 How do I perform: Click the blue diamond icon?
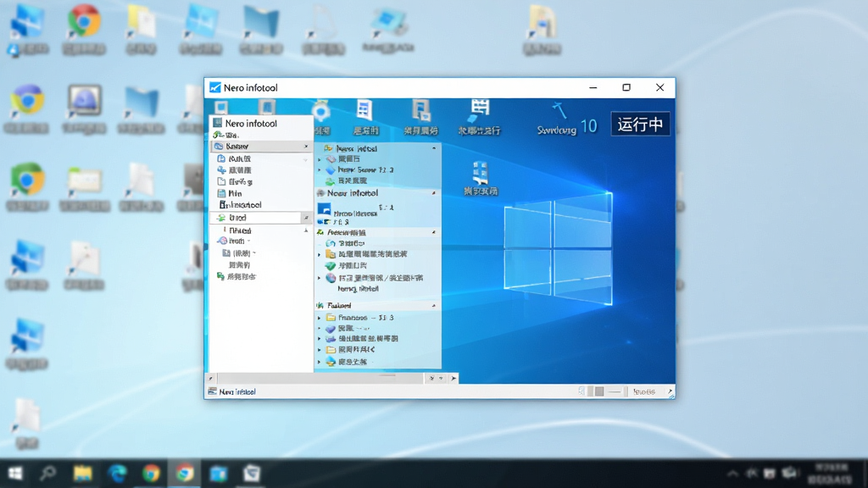[x=331, y=169]
